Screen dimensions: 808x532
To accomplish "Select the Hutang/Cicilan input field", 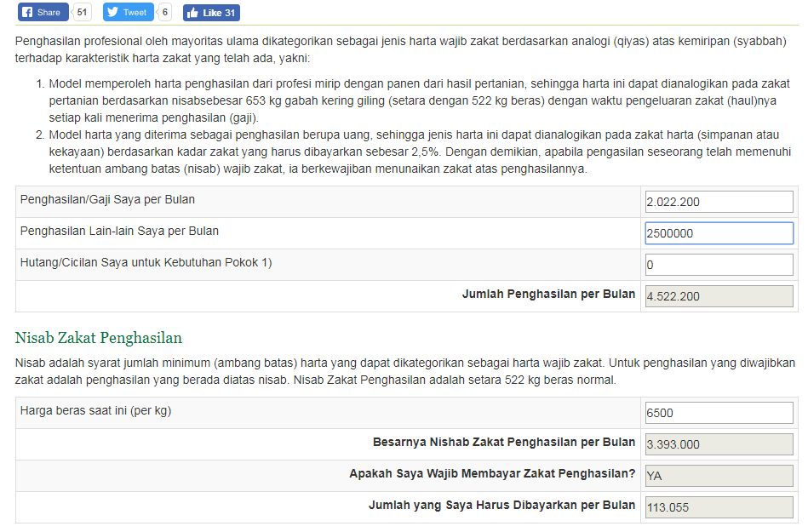I will click(719, 265).
